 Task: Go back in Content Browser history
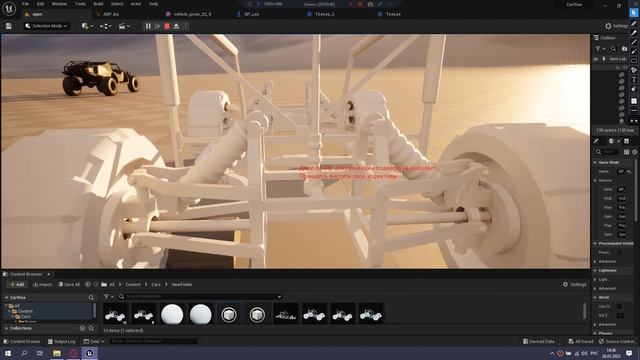pyautogui.click(x=88, y=284)
